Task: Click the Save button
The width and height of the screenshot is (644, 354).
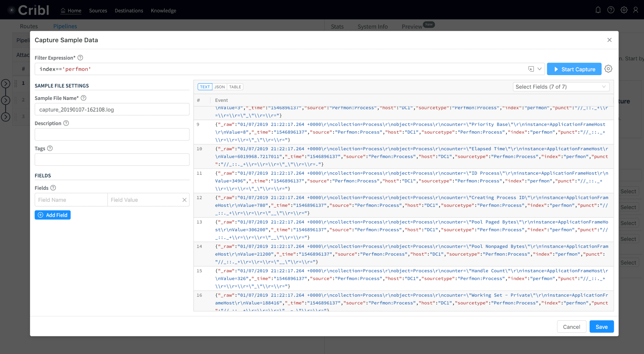Action: 601,327
